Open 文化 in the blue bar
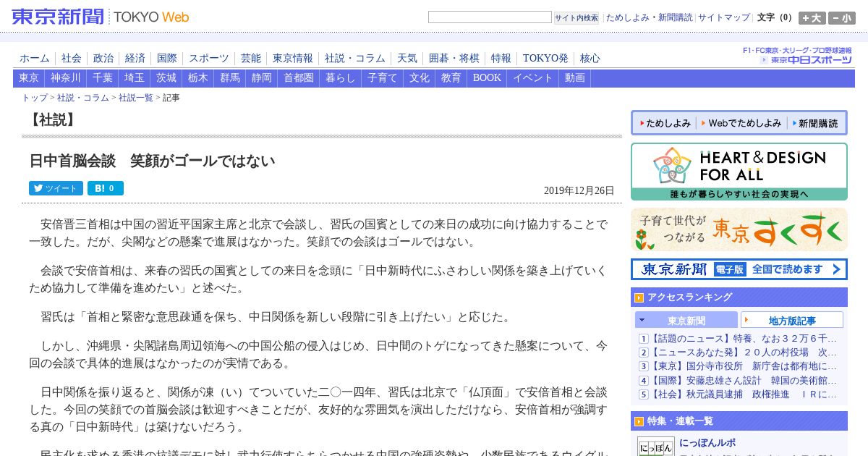 [x=420, y=78]
